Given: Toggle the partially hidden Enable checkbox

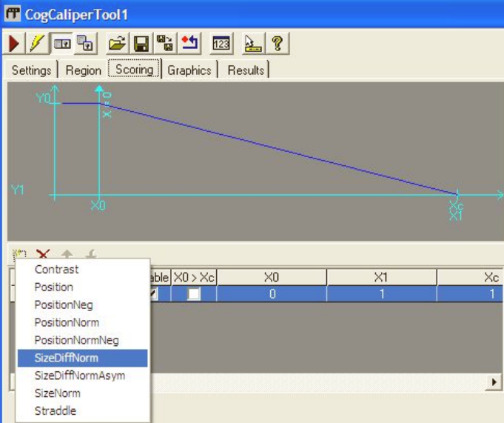Looking at the screenshot, I should click(154, 293).
